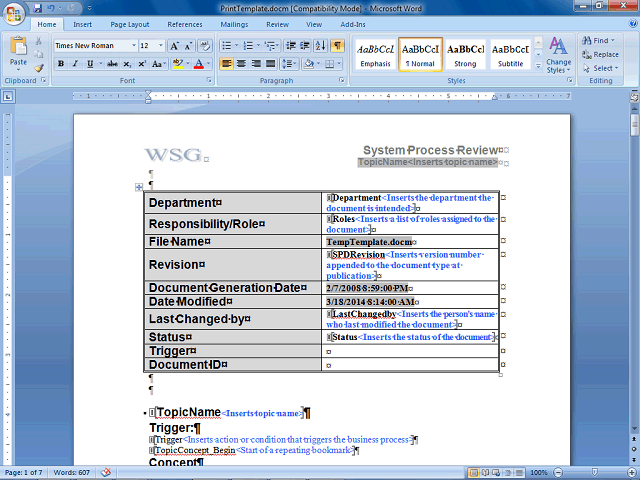Zoom out with the minus button
Screen dimensions: 640x480
558,473
